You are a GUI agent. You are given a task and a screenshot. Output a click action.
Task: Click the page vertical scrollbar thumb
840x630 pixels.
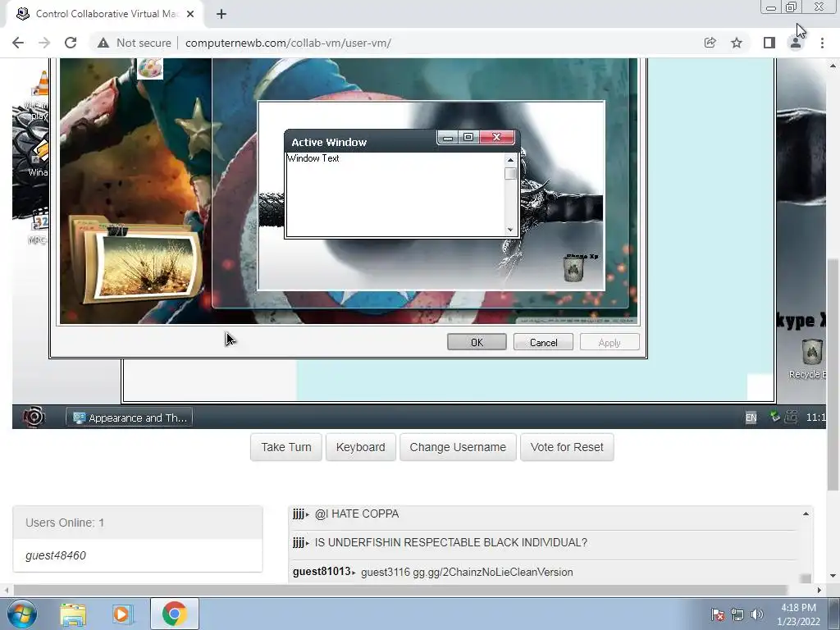(x=833, y=373)
